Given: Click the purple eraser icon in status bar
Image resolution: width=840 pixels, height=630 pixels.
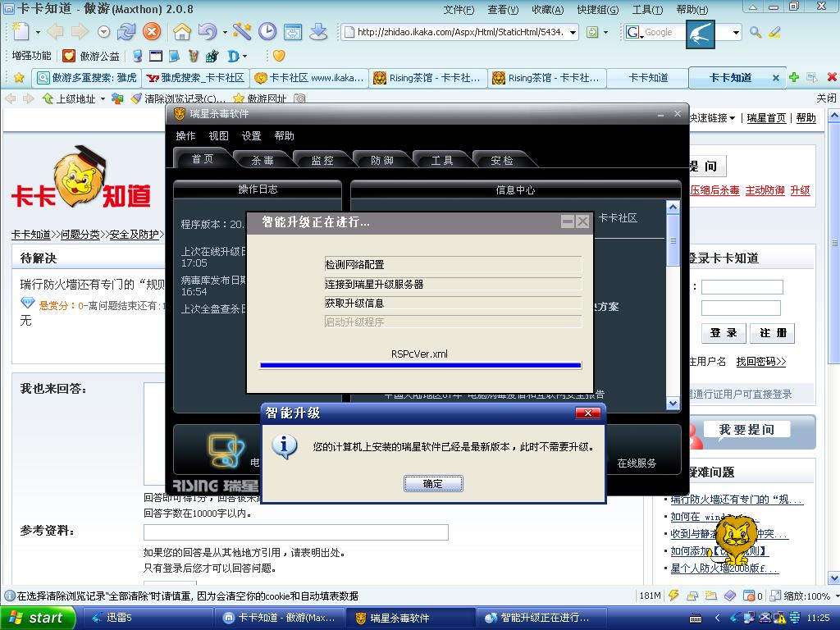Looking at the screenshot, I should tap(729, 596).
